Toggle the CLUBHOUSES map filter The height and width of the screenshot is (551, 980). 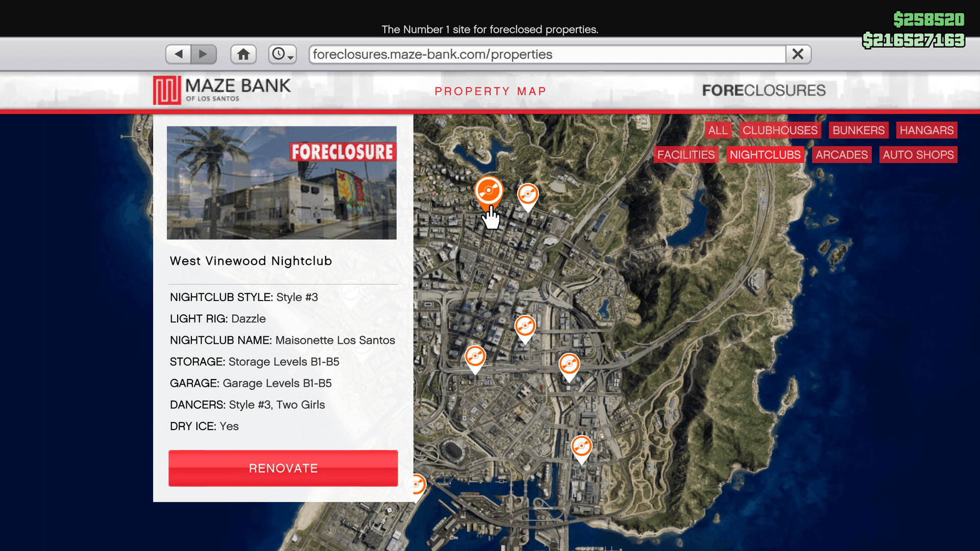(x=779, y=130)
